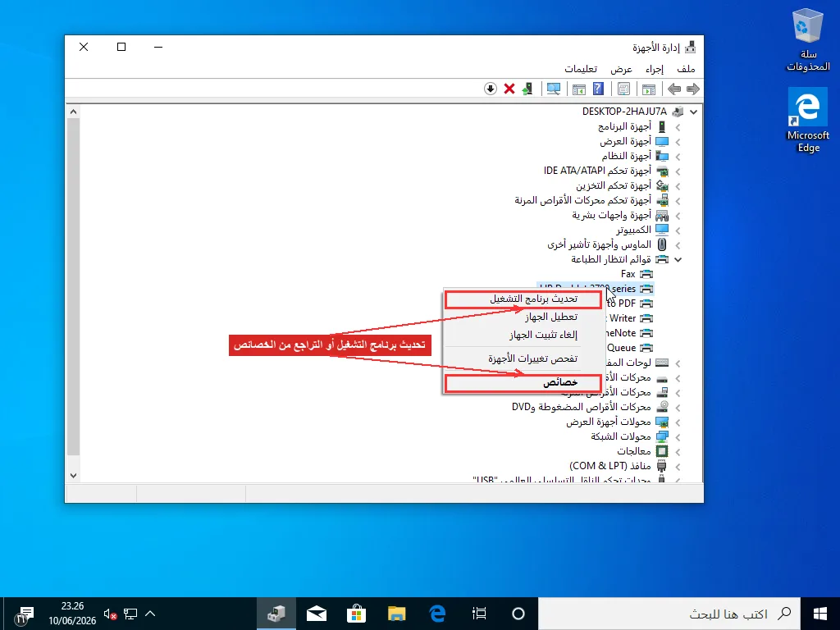Expand أجهزة واجهات بشرية category
Viewport: 840px width, 630px height.
point(678,216)
